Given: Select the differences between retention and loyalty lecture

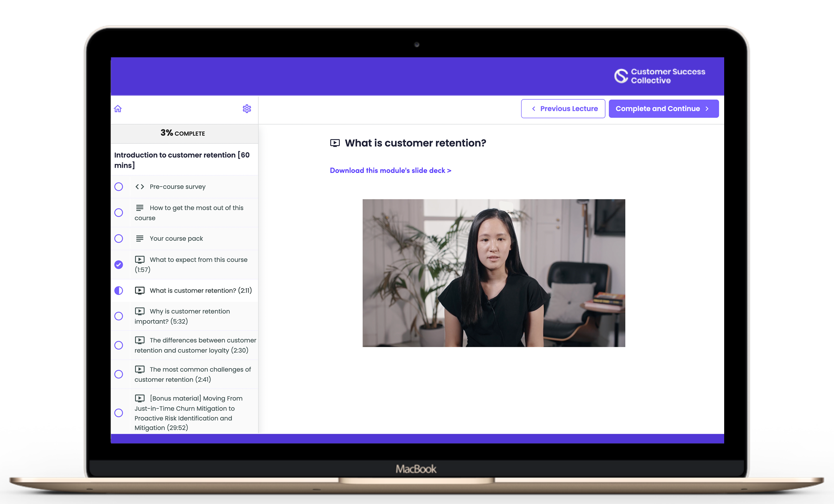Looking at the screenshot, I should pos(185,345).
